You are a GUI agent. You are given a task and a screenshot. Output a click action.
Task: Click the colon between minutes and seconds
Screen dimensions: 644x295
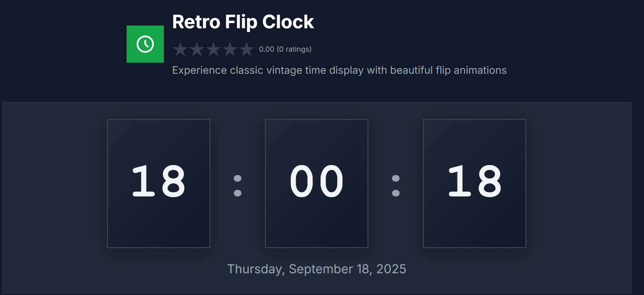click(x=396, y=185)
